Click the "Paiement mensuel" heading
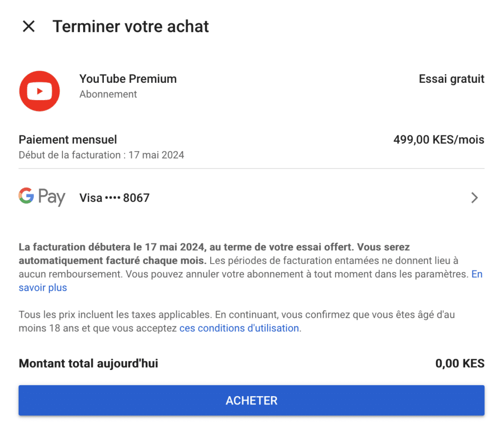504x435 pixels. [x=68, y=139]
